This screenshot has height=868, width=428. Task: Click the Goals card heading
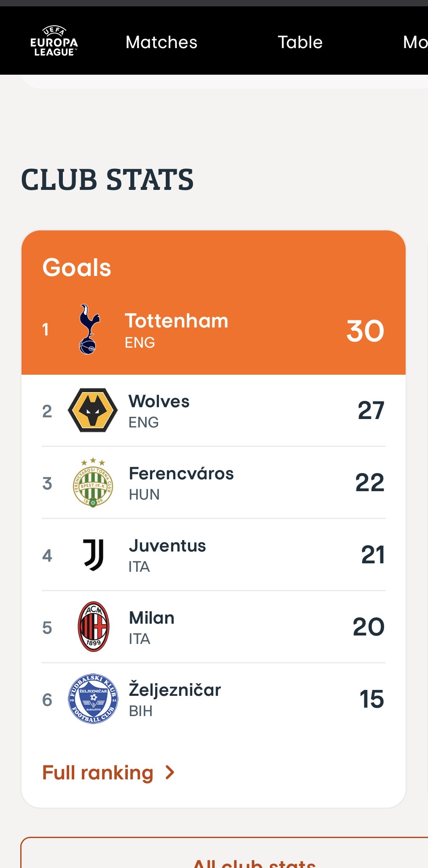click(77, 268)
